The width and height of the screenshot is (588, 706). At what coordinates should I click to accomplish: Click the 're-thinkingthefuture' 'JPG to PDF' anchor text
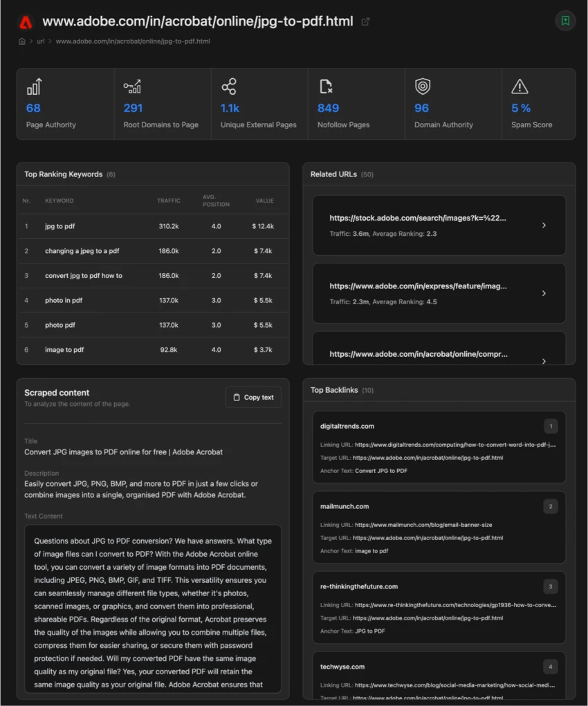(x=370, y=631)
